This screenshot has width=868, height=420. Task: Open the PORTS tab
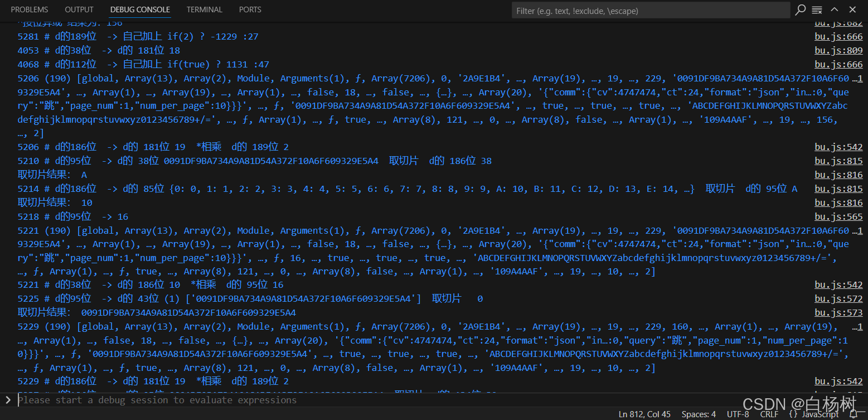coord(250,9)
